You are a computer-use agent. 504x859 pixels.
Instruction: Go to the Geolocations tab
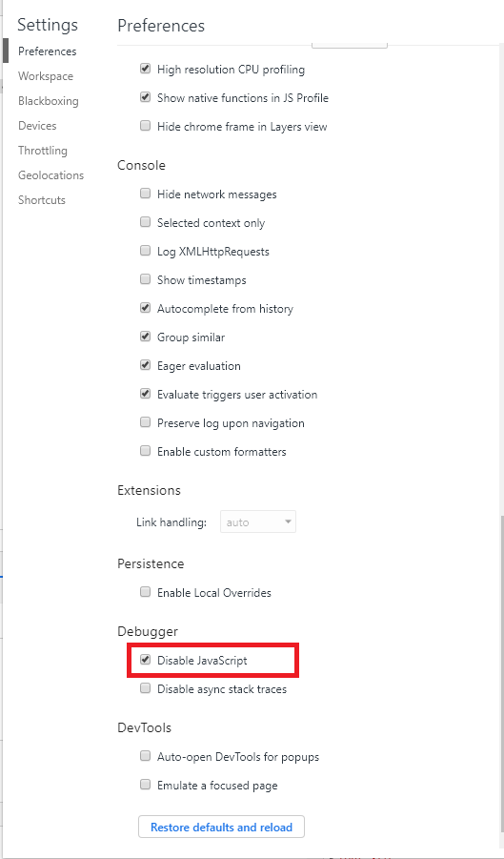50,175
